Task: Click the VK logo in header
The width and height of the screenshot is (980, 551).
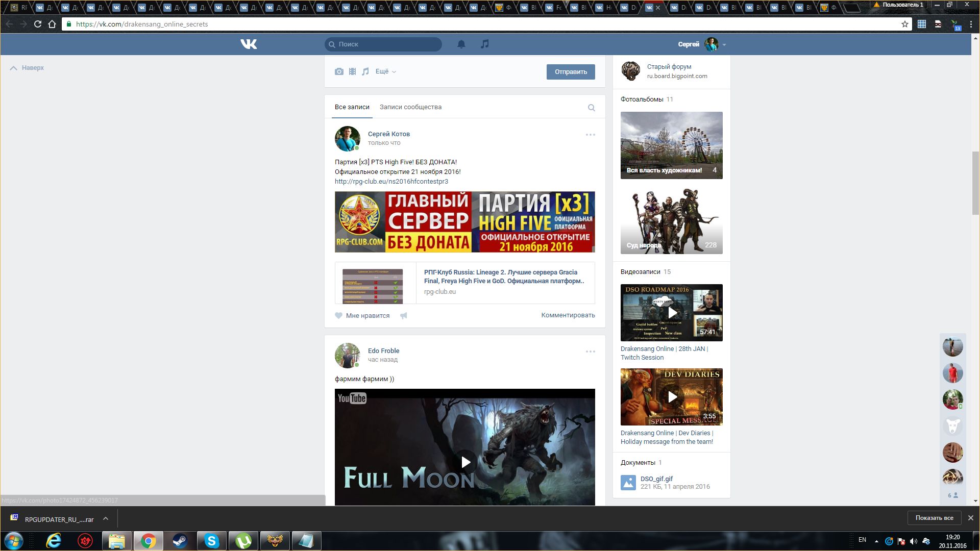Action: 249,44
